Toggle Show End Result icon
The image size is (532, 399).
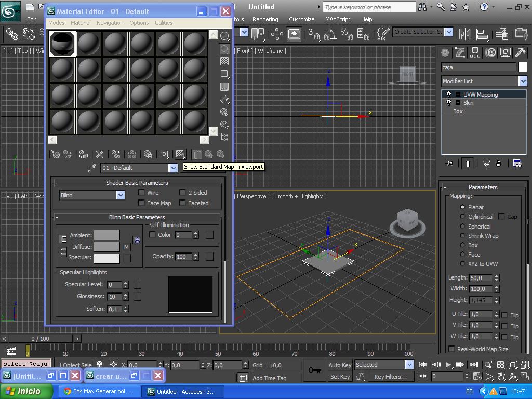(x=468, y=164)
